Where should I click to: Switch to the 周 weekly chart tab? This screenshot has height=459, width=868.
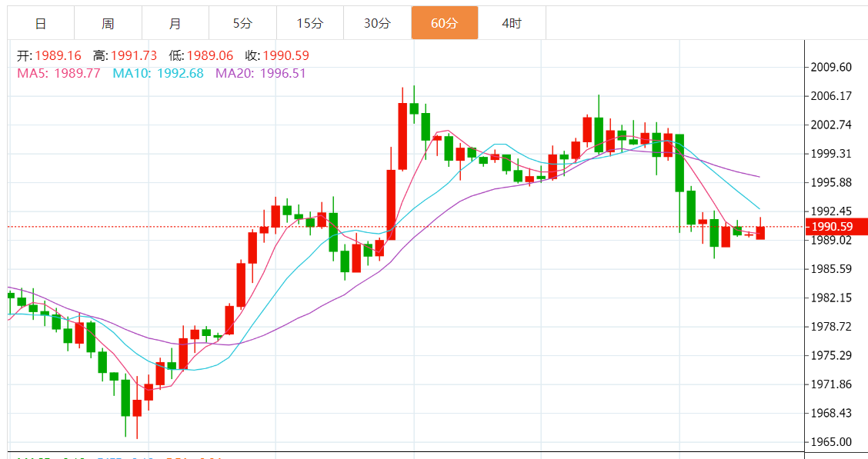[108, 23]
